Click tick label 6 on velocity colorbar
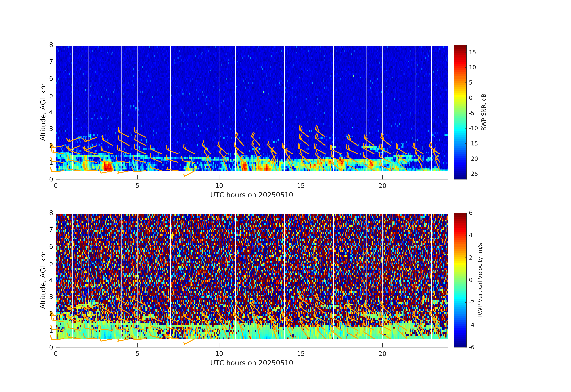Viewport: 571px width, 392px height. click(471, 213)
